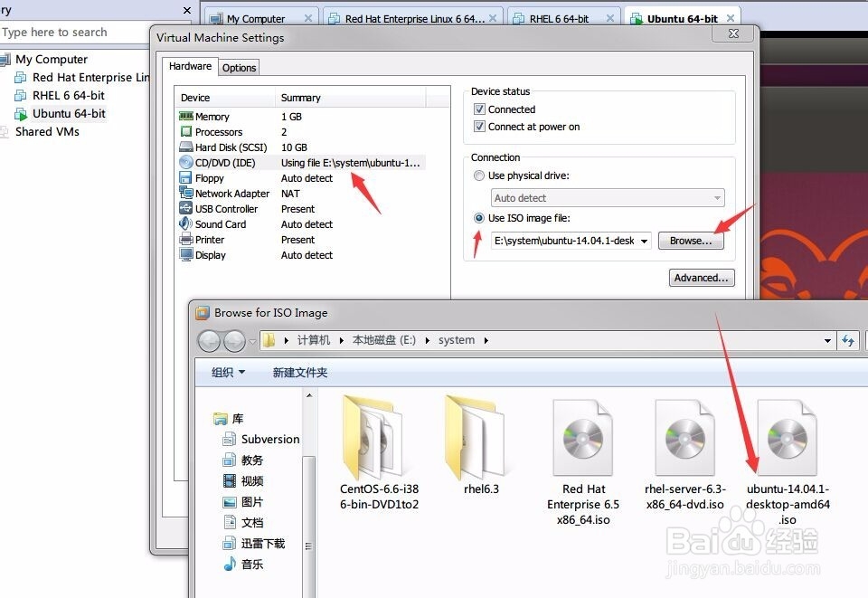Screen dimensions: 868x598
Task: Select the Processors device icon
Action: (x=186, y=132)
